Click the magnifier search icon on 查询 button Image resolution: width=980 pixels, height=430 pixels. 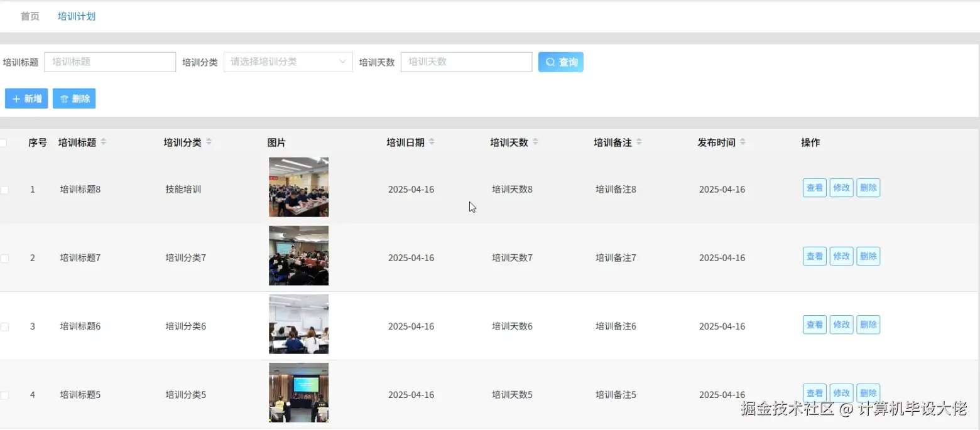tap(551, 62)
